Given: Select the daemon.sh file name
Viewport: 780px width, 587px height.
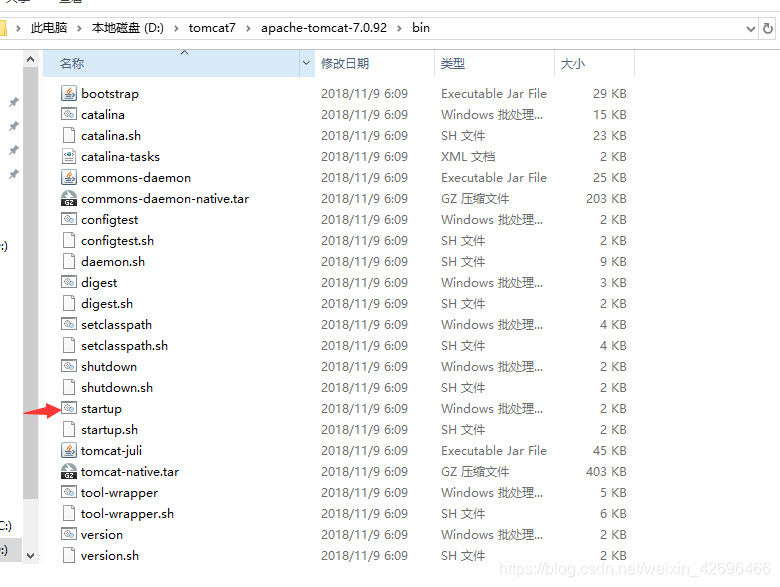Looking at the screenshot, I should point(113,261).
